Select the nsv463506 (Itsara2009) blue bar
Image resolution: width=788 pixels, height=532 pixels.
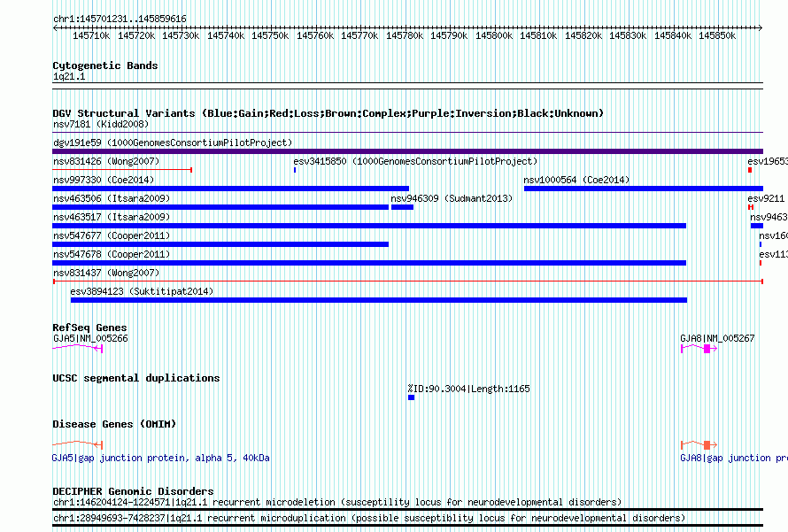(220, 207)
